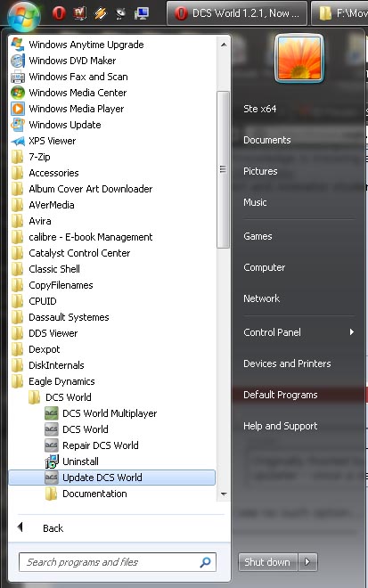Click the user account picture

(299, 58)
